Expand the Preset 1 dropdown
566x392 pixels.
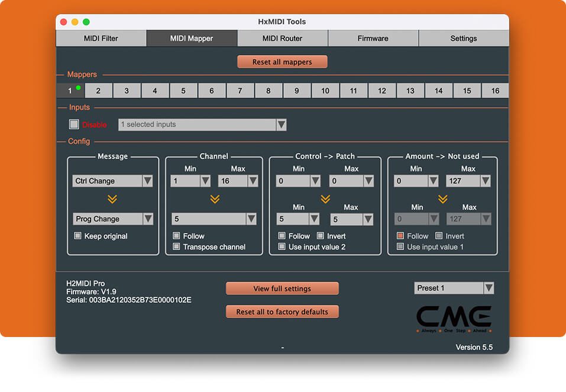coord(454,288)
